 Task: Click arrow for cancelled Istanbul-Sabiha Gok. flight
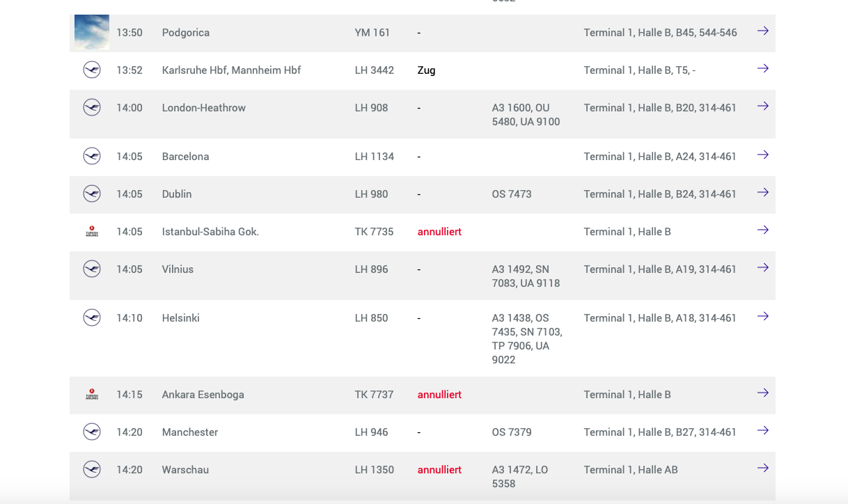(763, 230)
